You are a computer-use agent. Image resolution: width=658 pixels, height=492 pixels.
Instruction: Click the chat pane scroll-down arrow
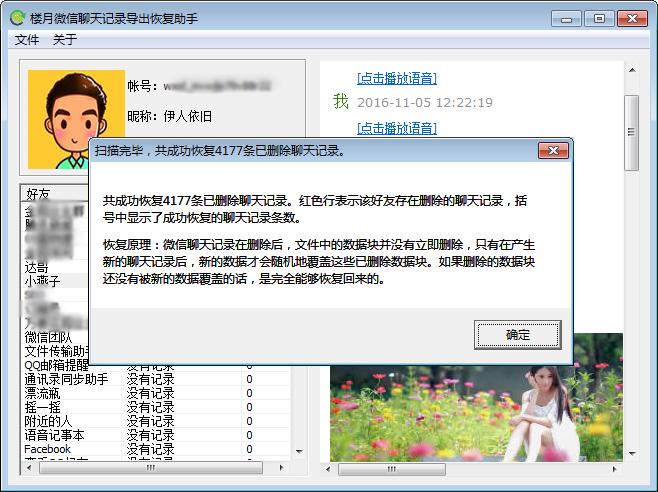pyautogui.click(x=632, y=453)
